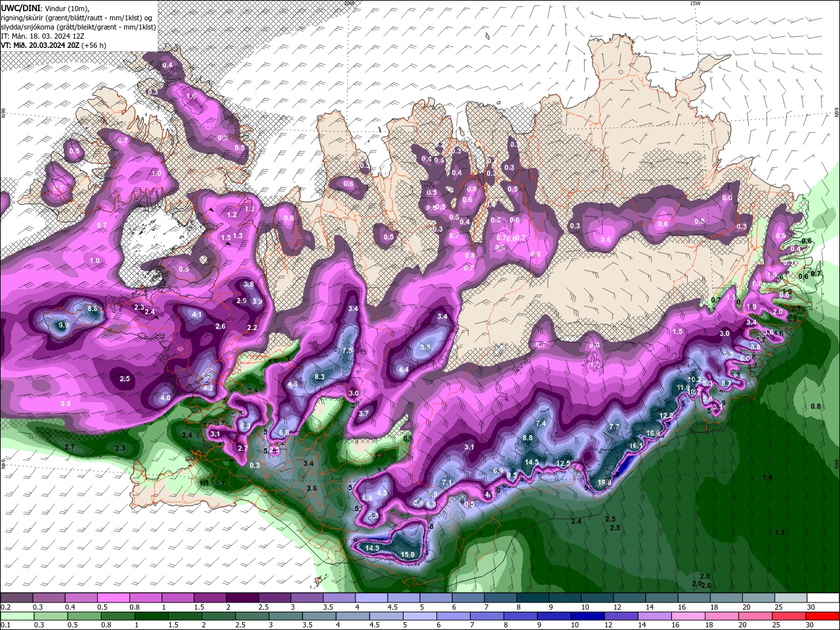Click the 1.4 value in the eastern sea
The image size is (840, 630).
pyautogui.click(x=767, y=477)
